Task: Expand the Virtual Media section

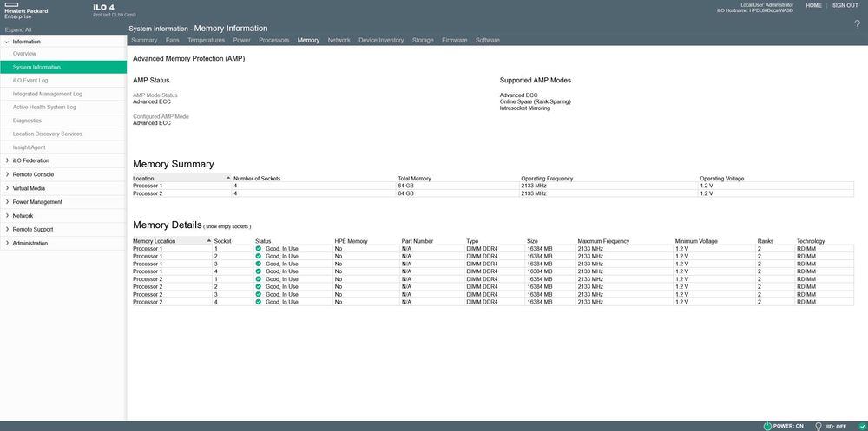Action: click(7, 188)
